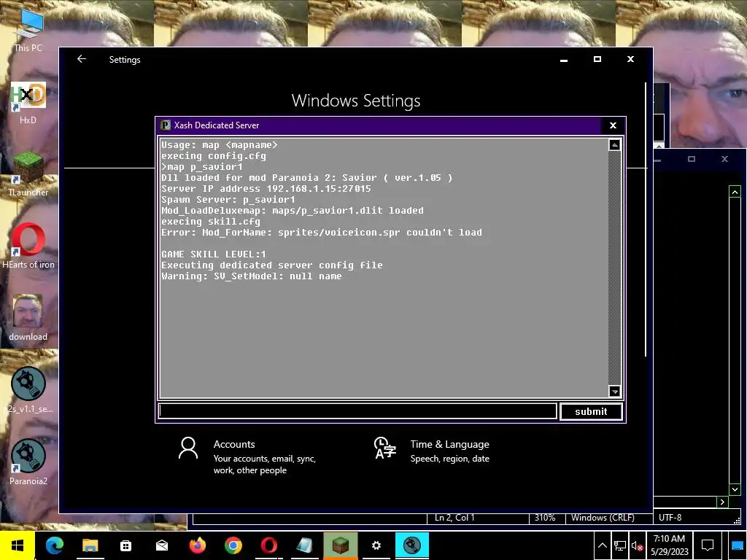Click the 'Warning: SV_SetModel: null name' line

point(252,276)
